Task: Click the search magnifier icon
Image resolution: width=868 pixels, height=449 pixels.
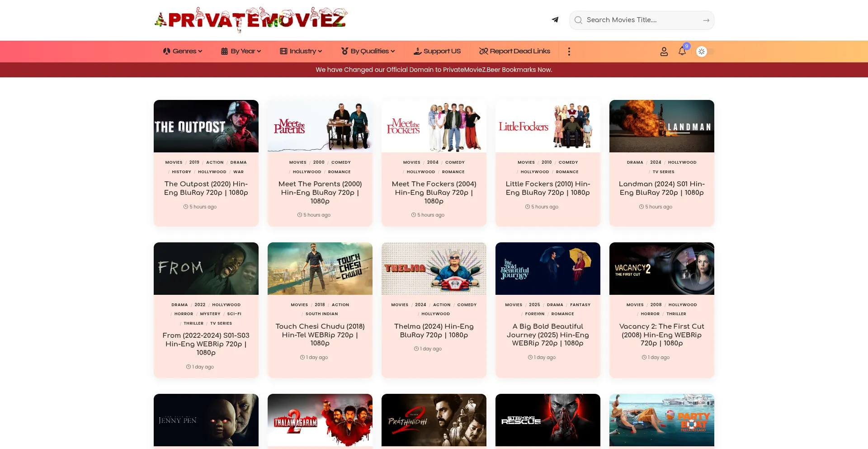Action: 578,20
